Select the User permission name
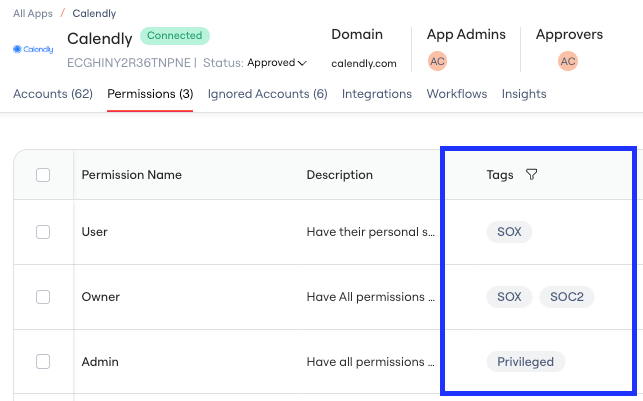 tap(94, 232)
